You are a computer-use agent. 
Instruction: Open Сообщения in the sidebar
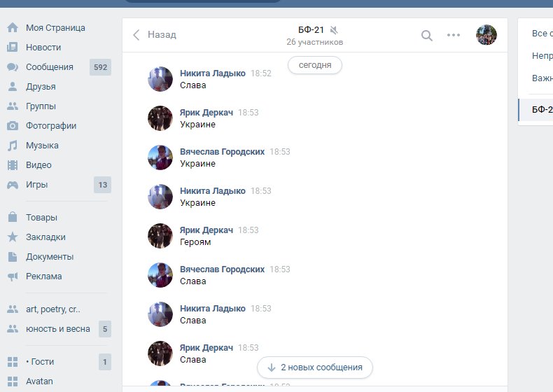pos(50,67)
